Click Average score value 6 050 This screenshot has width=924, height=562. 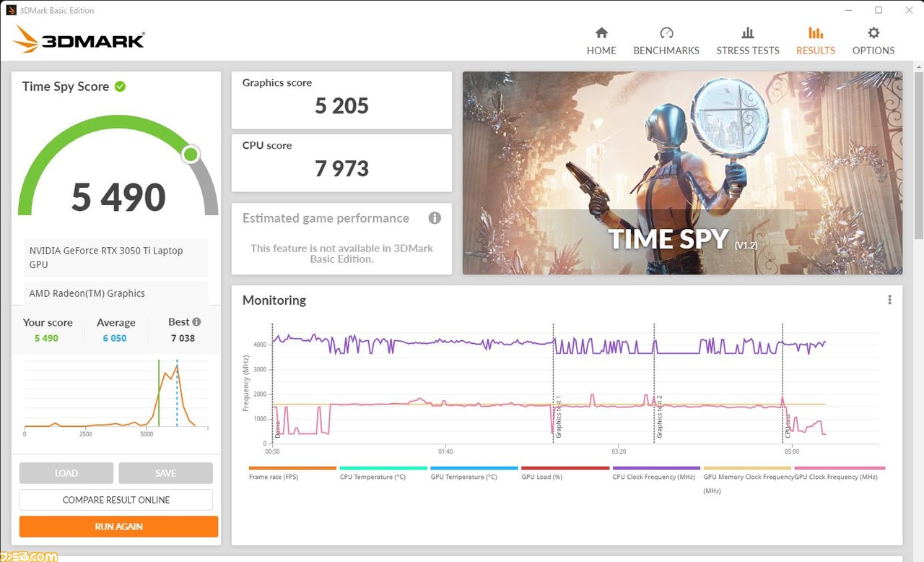point(115,338)
